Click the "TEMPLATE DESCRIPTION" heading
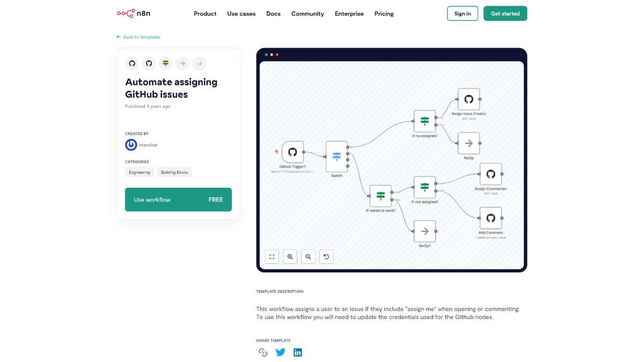 coord(280,292)
